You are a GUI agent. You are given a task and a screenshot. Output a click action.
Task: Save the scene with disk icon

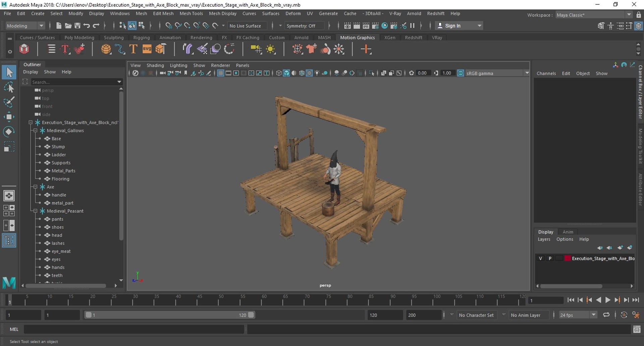coord(77,25)
